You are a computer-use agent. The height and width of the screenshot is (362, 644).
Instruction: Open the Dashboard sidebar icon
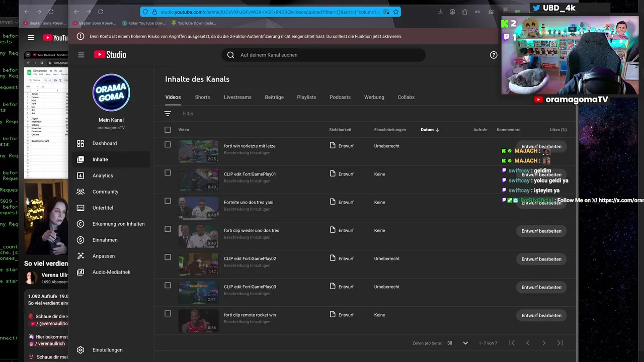(80, 143)
